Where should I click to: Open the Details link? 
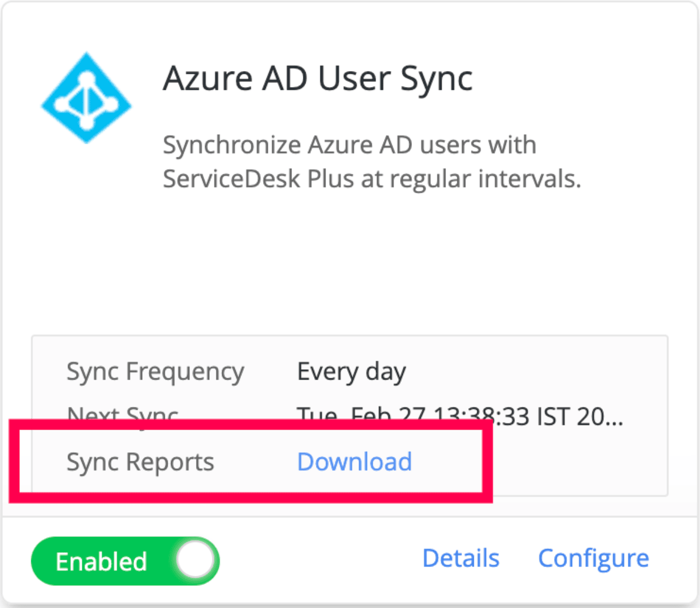pos(461,558)
